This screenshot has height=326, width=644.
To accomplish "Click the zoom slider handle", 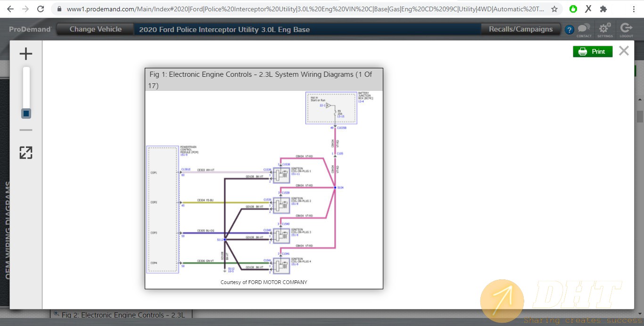I will (x=26, y=114).
